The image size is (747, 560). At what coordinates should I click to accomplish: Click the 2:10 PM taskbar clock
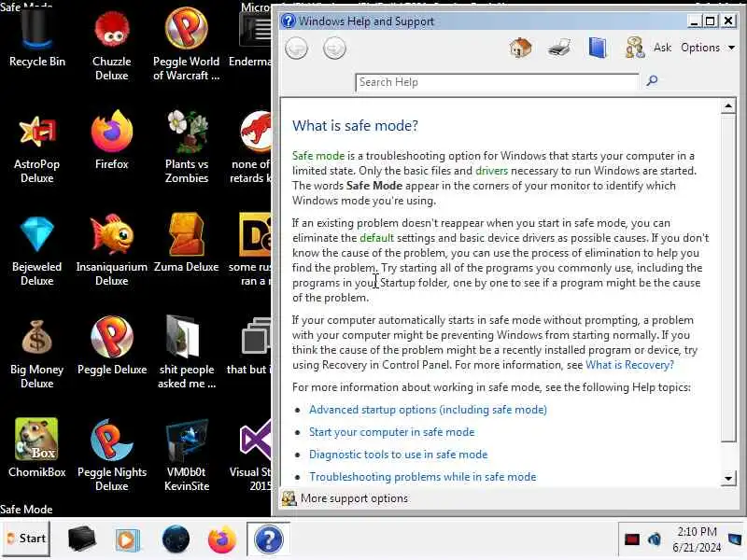pyautogui.click(x=697, y=539)
